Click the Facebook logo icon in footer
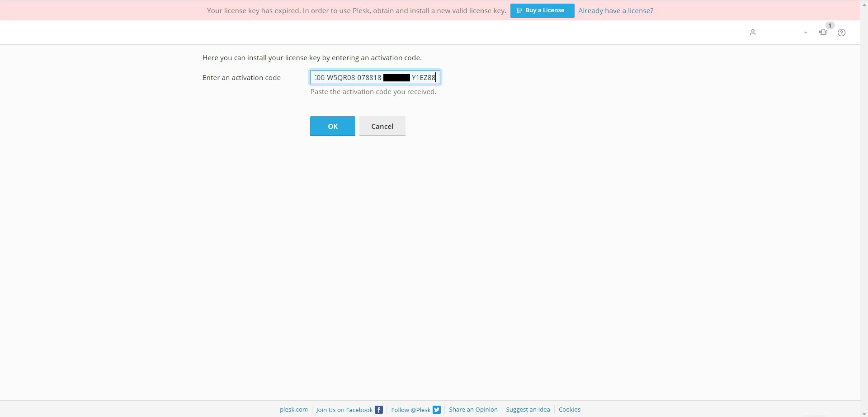Screen dimensions: 868x417 click(379, 410)
